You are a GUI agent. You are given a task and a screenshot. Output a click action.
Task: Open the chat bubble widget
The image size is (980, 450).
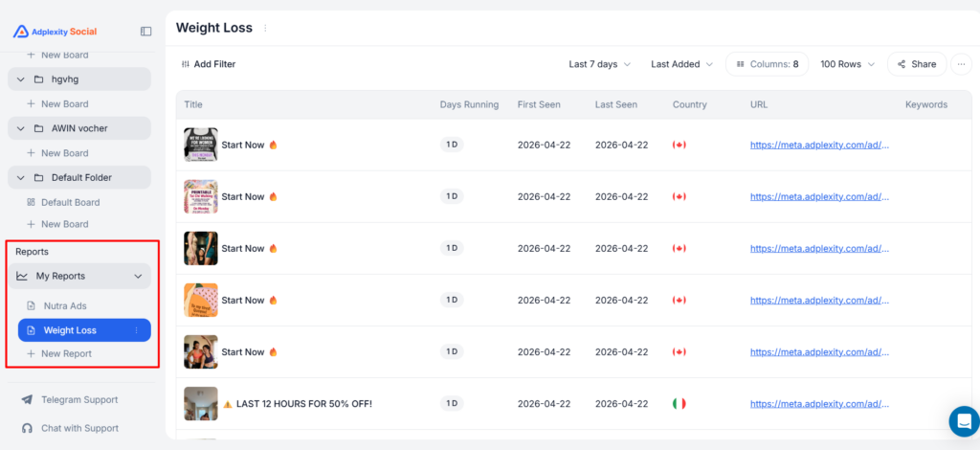[963, 420]
